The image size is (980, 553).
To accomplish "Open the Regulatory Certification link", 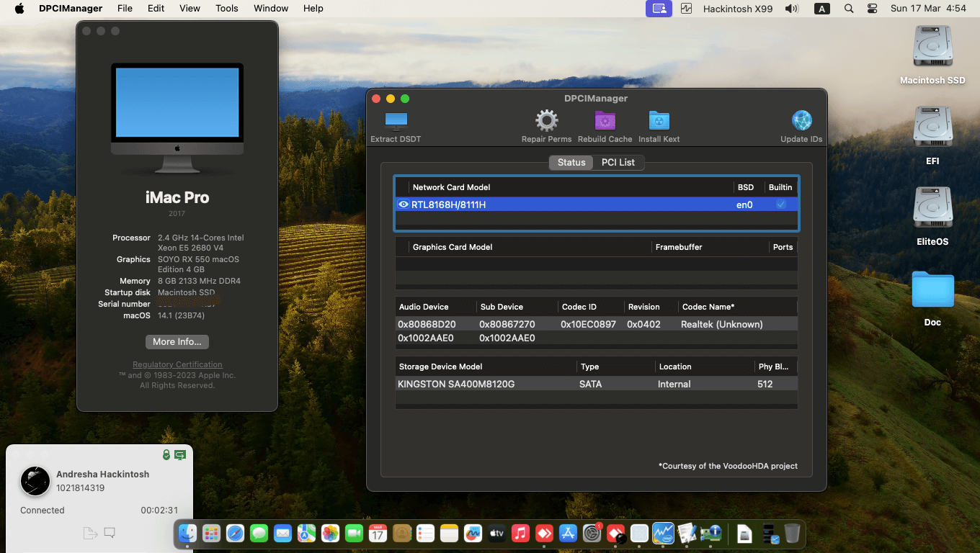I will (177, 364).
